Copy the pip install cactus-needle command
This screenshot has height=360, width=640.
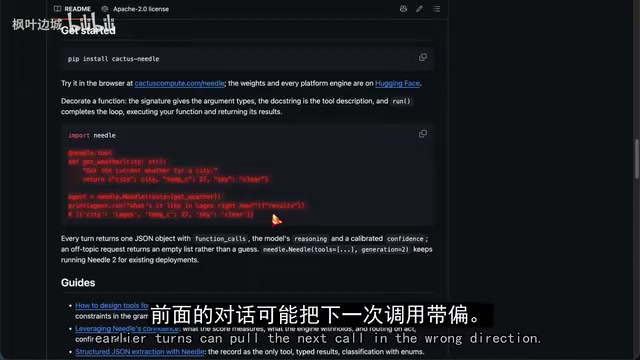(x=423, y=58)
